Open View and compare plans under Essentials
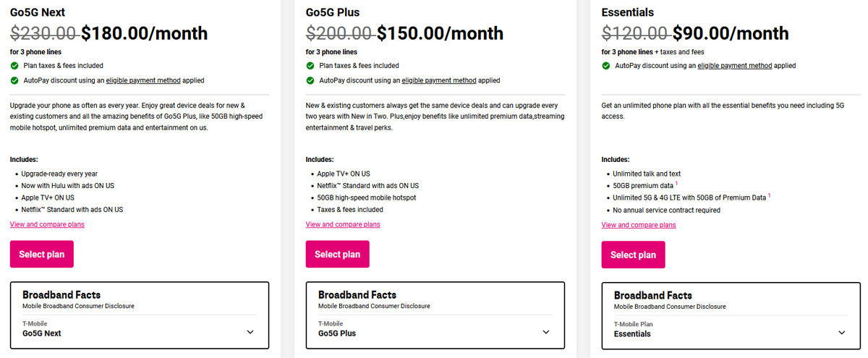The width and height of the screenshot is (868, 358). tap(639, 224)
